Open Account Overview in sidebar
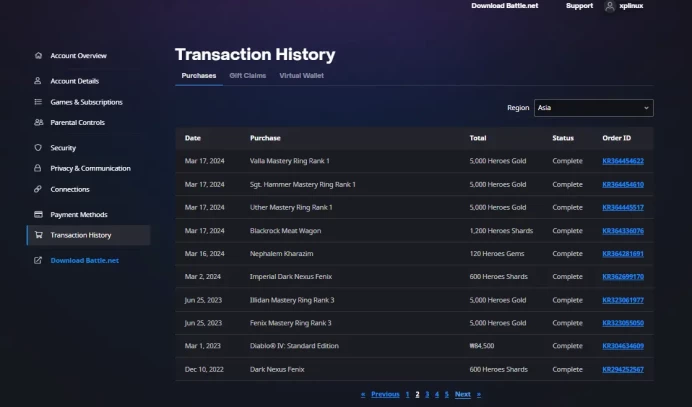The height and width of the screenshot is (407, 692). [79, 56]
